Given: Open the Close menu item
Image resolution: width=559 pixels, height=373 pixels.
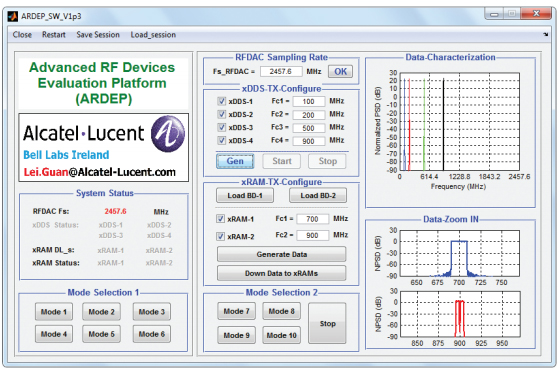Looking at the screenshot, I should [x=22, y=35].
